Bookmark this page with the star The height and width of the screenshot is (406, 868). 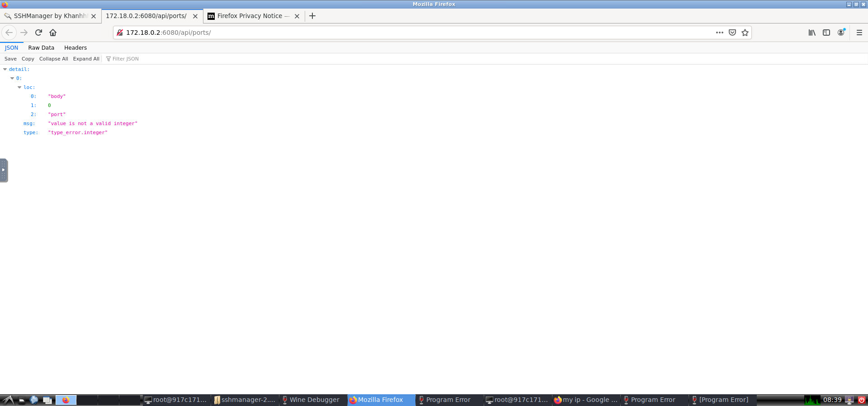(745, 33)
